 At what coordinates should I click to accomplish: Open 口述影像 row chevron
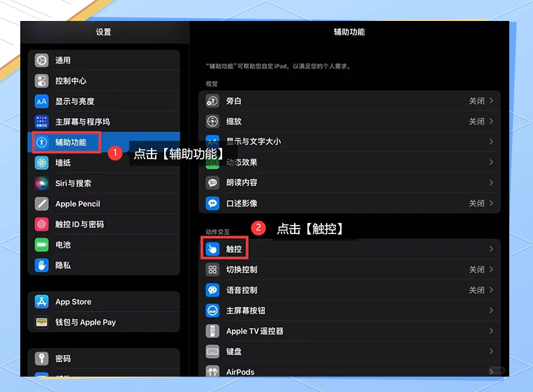click(491, 203)
